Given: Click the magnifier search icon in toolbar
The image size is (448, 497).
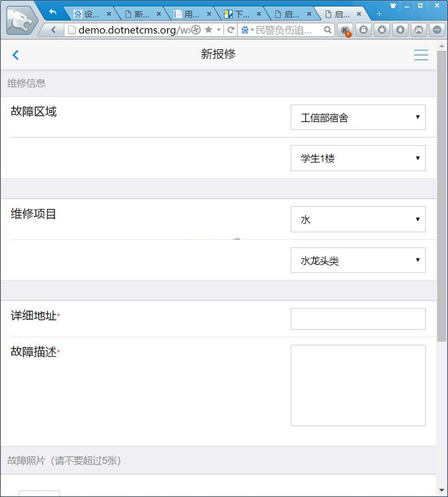Looking at the screenshot, I should click(328, 30).
